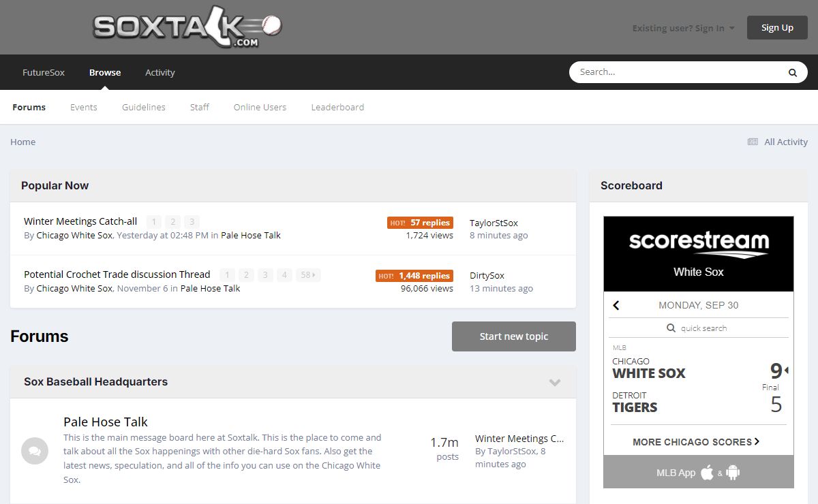Select the Chicago White Sox score row

click(699, 368)
